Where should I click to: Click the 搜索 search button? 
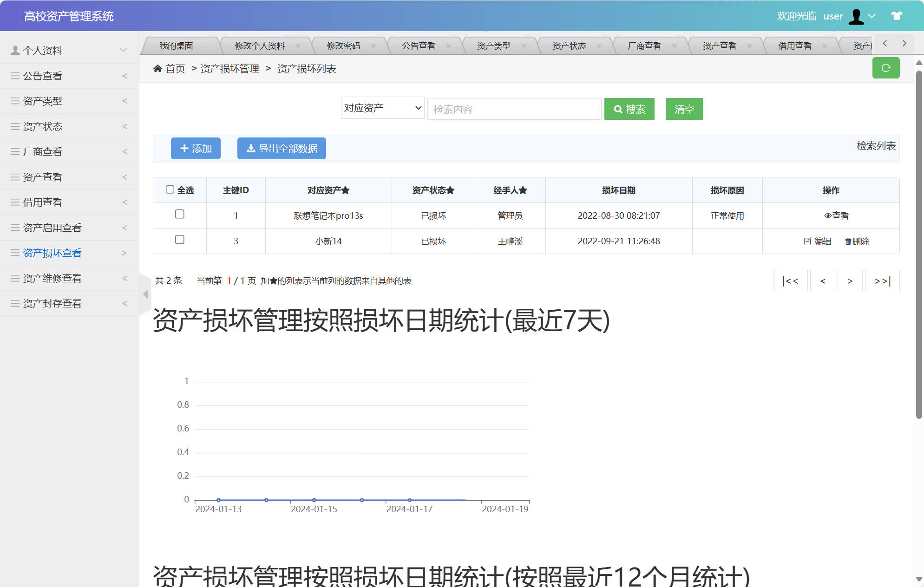click(629, 109)
